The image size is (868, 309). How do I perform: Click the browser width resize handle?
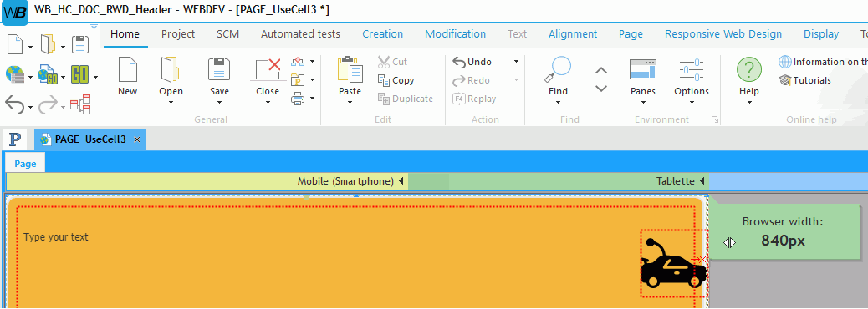pos(730,242)
